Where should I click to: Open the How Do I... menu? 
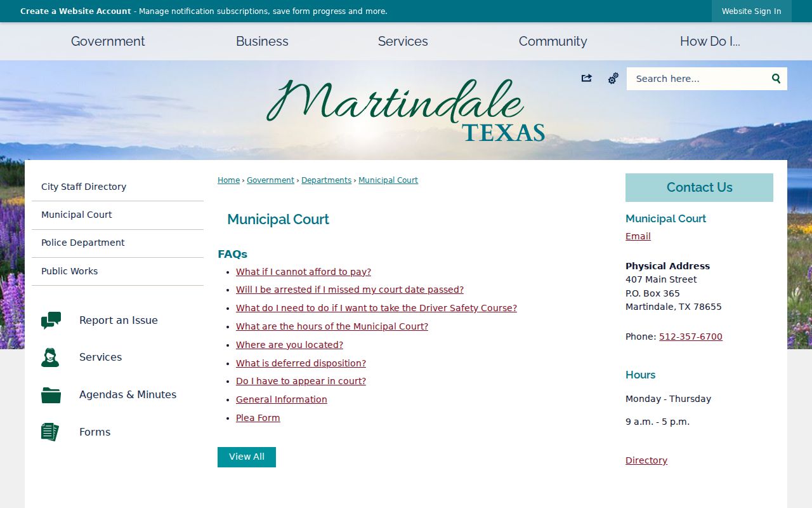click(710, 41)
